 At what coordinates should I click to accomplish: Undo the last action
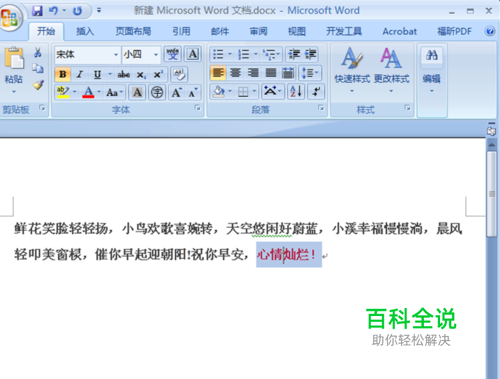(53, 11)
